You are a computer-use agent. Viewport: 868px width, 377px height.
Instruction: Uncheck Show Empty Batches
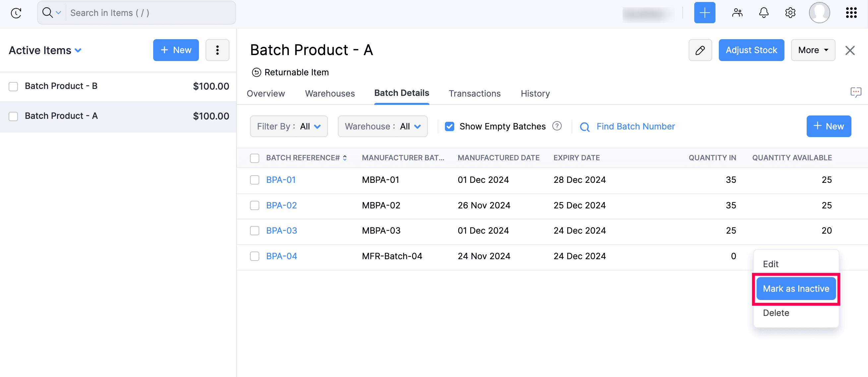tap(450, 126)
